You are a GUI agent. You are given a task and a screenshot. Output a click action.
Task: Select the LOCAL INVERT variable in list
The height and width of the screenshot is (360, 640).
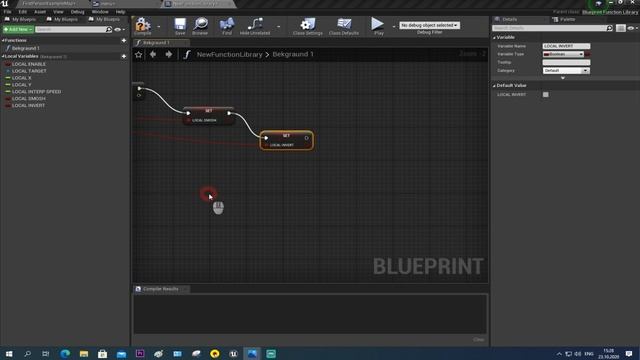coord(28,106)
